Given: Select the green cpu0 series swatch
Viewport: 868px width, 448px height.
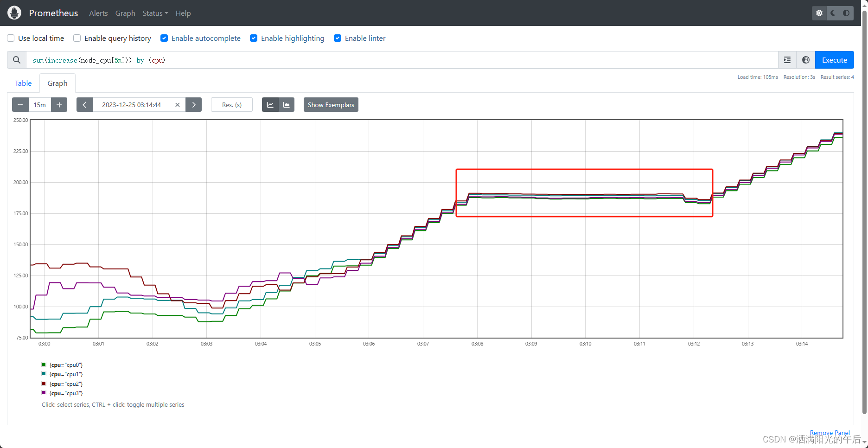Looking at the screenshot, I should click(44, 365).
